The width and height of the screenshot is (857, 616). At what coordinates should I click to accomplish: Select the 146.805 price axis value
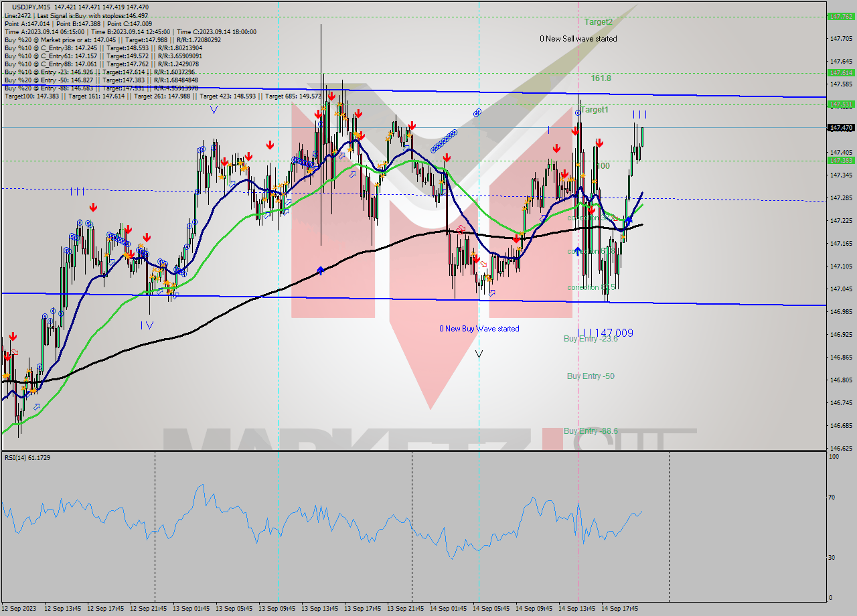point(841,380)
